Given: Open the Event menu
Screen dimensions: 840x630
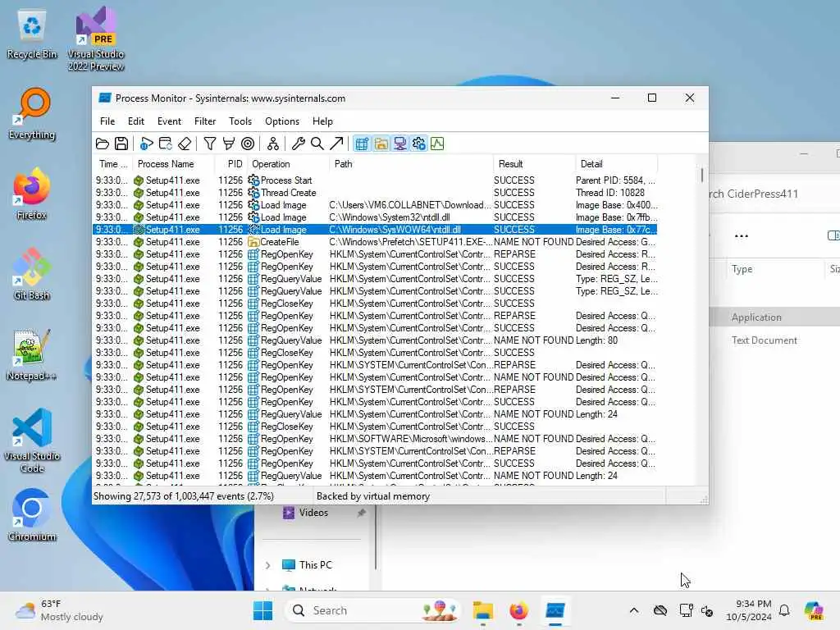Looking at the screenshot, I should 169,121.
